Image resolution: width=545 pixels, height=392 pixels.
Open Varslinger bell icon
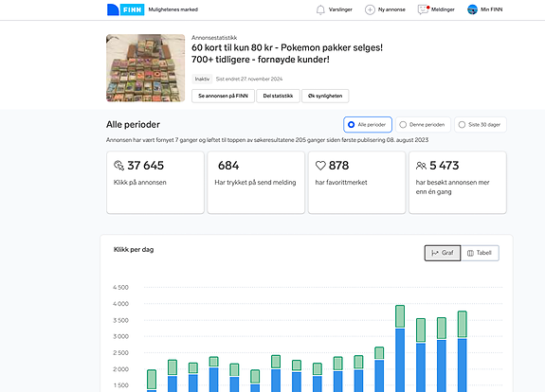pyautogui.click(x=320, y=9)
